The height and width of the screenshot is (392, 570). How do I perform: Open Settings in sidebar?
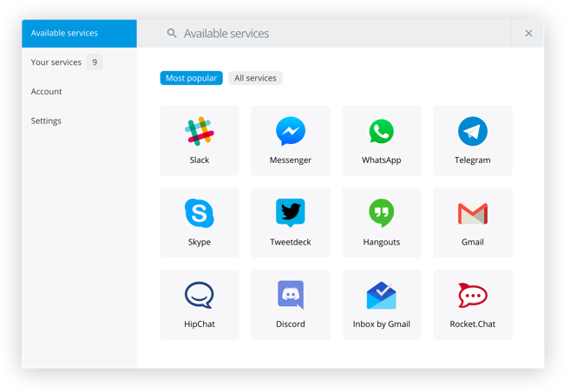(x=79, y=121)
